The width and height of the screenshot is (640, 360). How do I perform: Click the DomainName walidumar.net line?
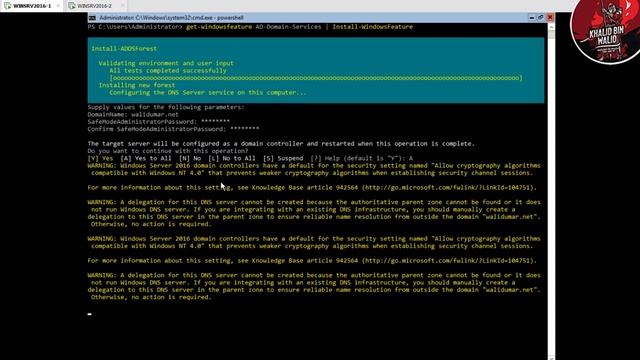point(133,115)
